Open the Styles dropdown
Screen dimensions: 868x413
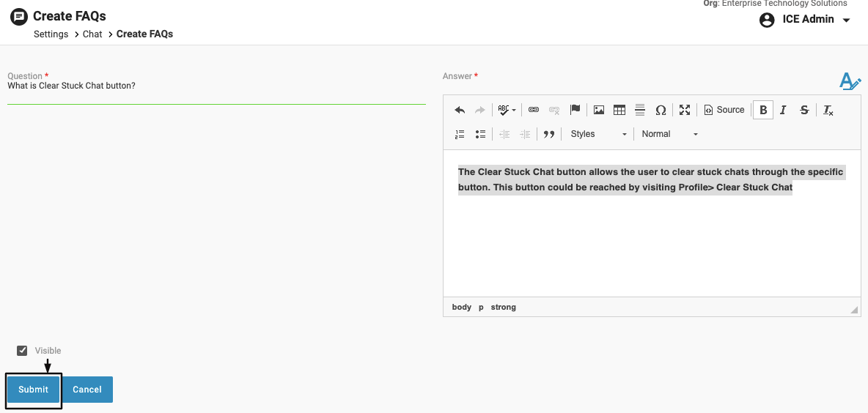tap(598, 134)
